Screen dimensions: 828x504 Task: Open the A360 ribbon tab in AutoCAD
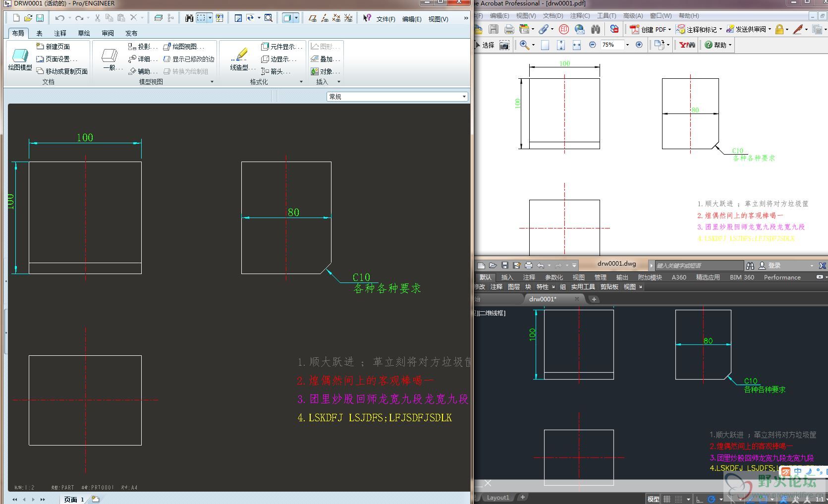click(x=679, y=278)
